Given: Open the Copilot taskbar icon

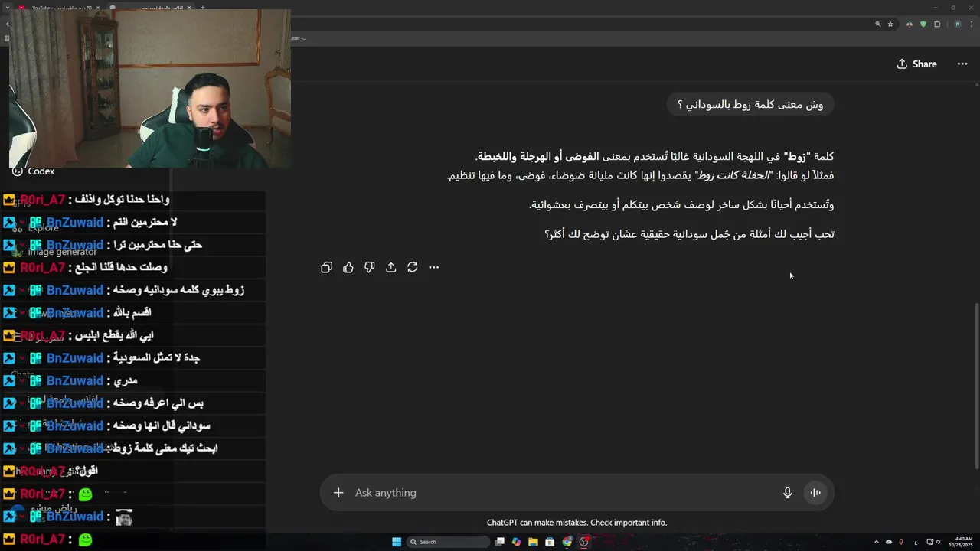Looking at the screenshot, I should [516, 542].
